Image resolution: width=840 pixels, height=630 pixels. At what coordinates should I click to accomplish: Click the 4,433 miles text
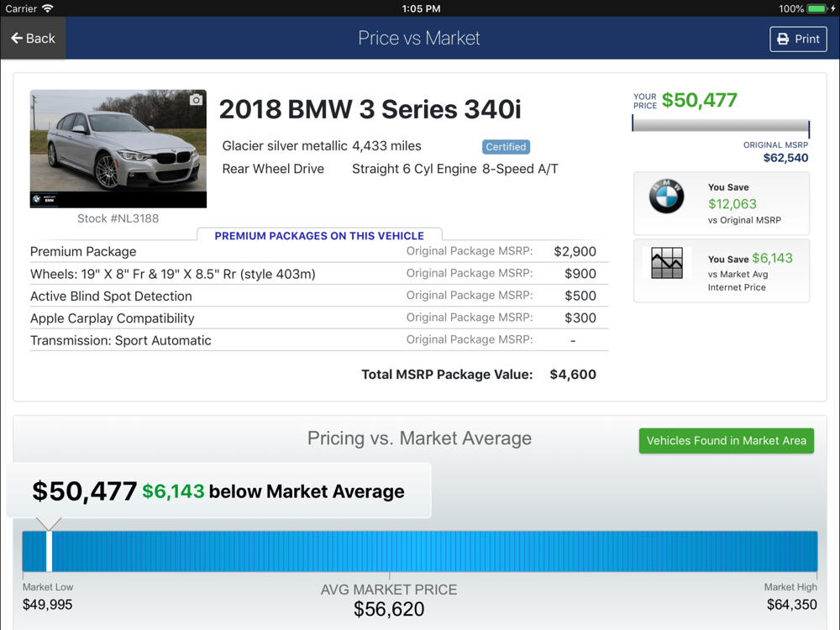point(386,145)
